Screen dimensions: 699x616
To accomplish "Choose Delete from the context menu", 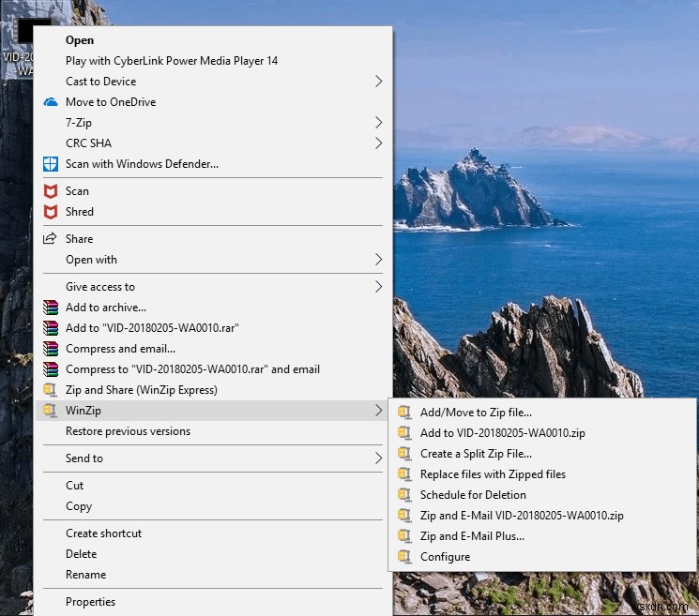I will coord(213,553).
